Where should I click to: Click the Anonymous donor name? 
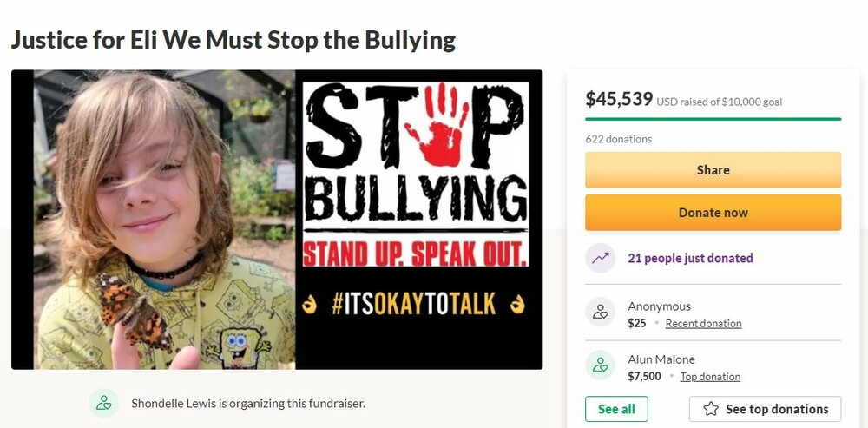659,306
